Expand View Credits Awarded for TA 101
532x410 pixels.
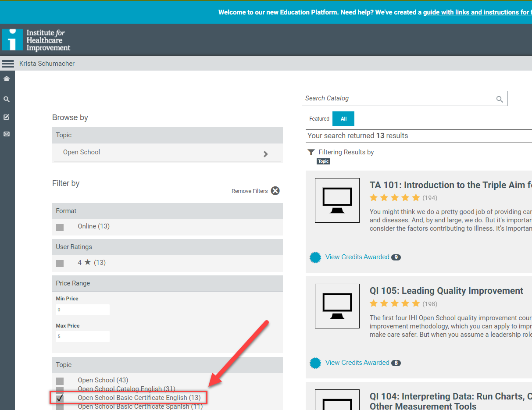coord(357,257)
